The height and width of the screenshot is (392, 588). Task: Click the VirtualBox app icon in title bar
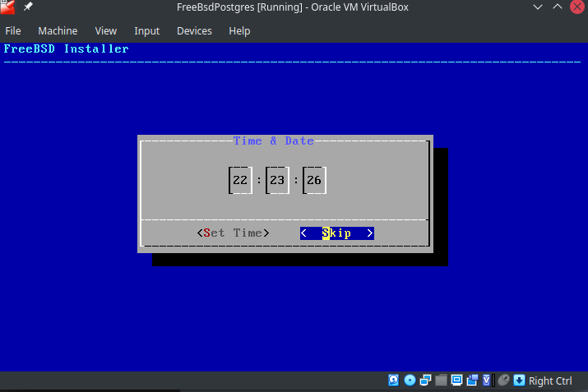pyautogui.click(x=7, y=7)
